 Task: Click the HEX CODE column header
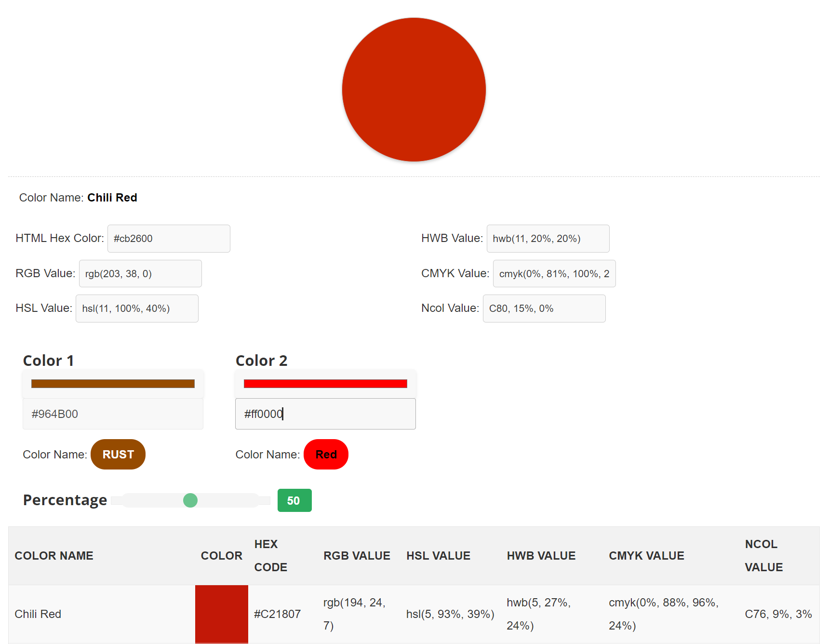coord(271,556)
